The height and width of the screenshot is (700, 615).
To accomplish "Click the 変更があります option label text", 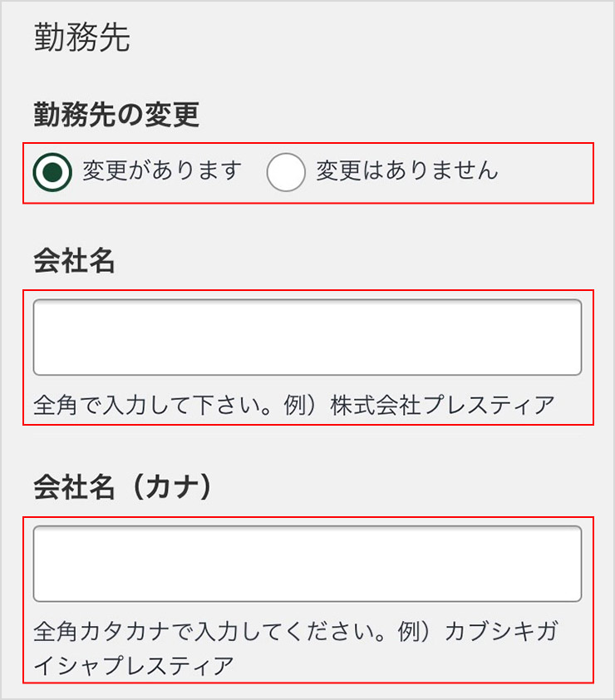I will tap(162, 171).
